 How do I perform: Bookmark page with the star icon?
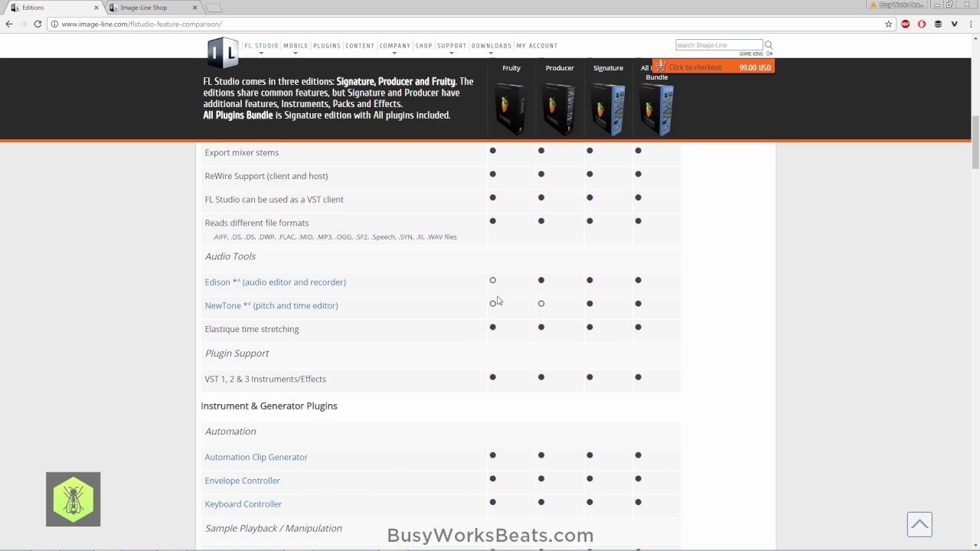click(x=888, y=24)
